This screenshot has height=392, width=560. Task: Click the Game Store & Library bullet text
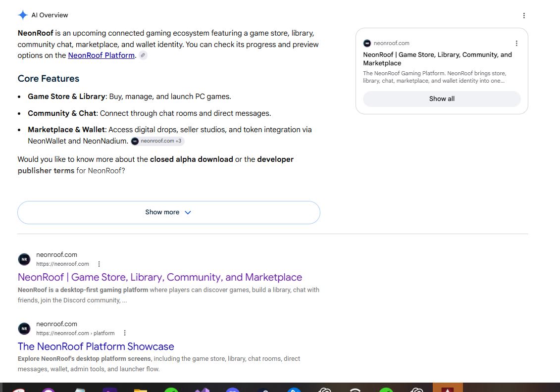point(129,97)
